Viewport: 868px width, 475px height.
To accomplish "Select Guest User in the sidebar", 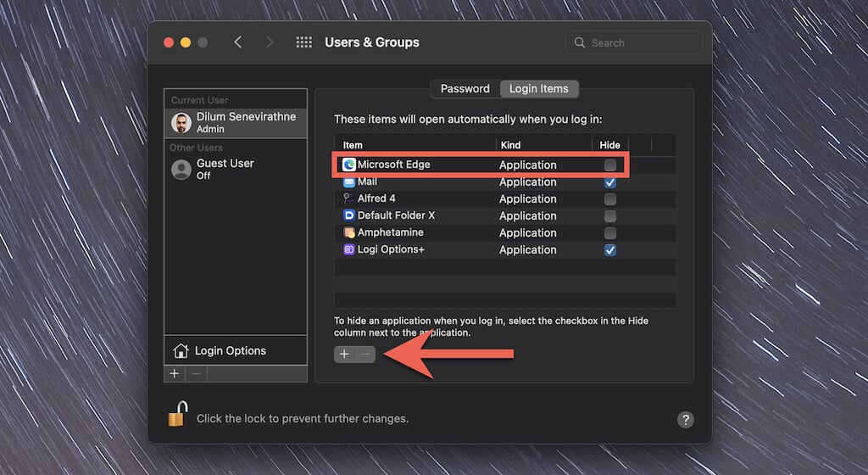I will click(x=225, y=169).
